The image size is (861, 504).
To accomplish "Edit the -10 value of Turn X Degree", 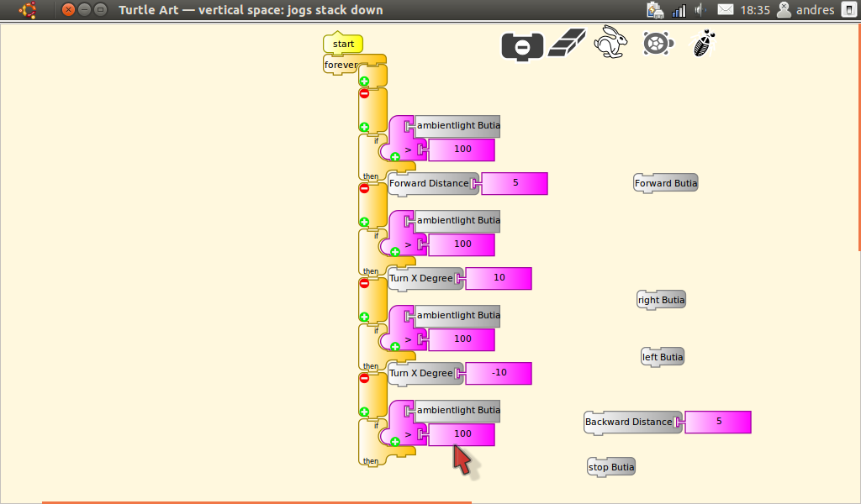I will pos(499,373).
